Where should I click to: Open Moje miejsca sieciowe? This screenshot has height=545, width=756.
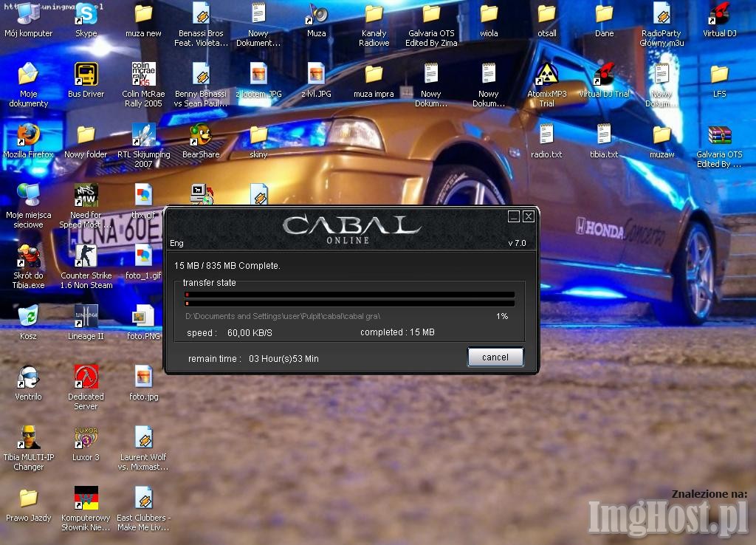pos(29,196)
